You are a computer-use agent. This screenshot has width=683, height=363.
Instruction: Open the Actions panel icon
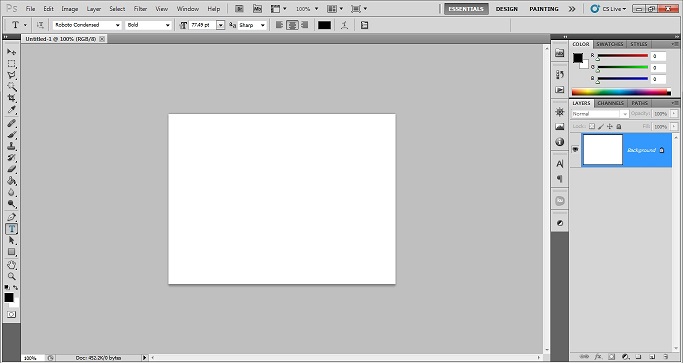coord(560,90)
